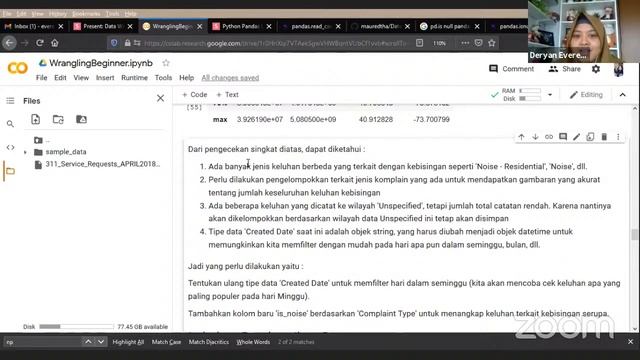Image resolution: width=640 pixels, height=360 pixels.
Task: Open the Google account avatar
Action: 619,69
